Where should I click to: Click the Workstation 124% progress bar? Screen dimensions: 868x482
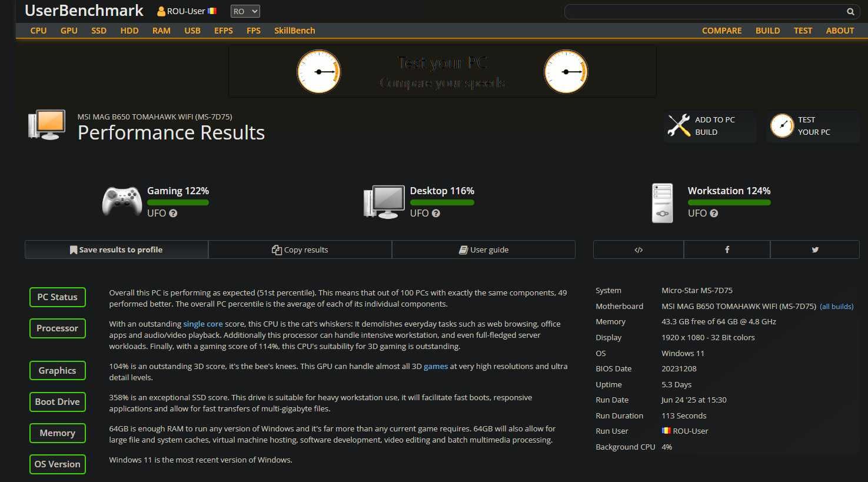729,202
